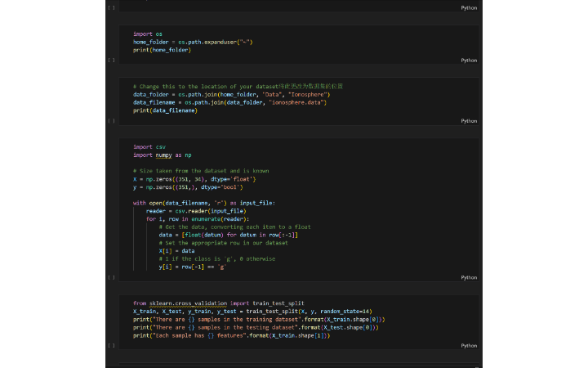Click the y[i] = row[-1] == 'g' line

click(x=193, y=267)
